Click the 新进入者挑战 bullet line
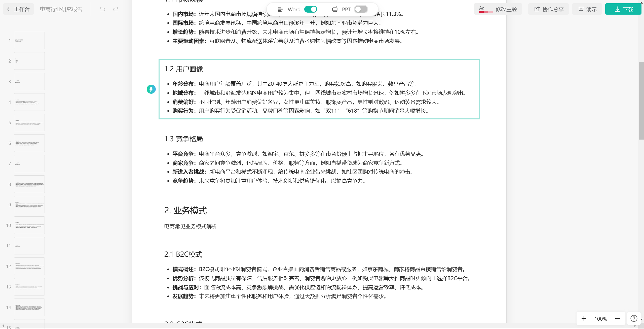The height and width of the screenshot is (329, 644). pyautogui.click(x=294, y=172)
